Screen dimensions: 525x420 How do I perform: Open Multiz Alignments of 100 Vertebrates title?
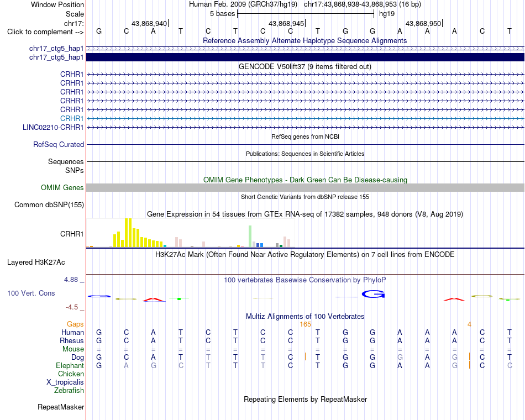pyautogui.click(x=305, y=317)
